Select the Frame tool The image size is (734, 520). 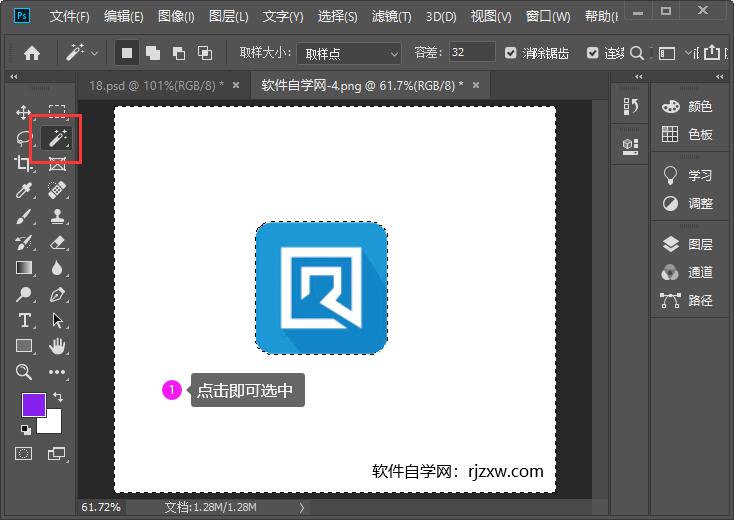tap(57, 164)
